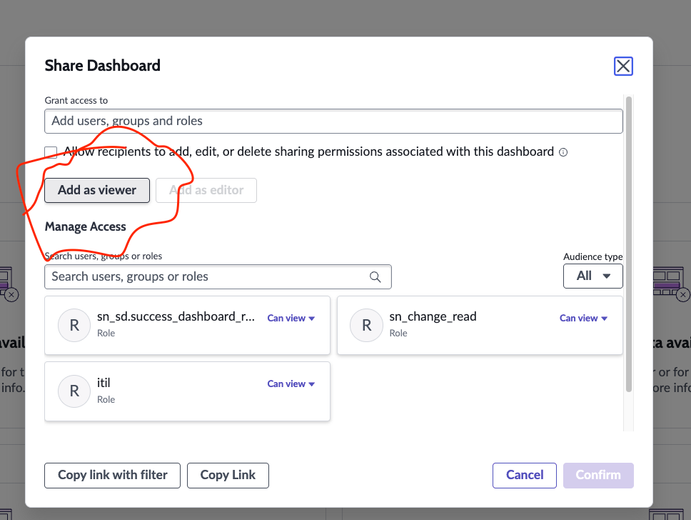This screenshot has height=520, width=691.
Task: Close the Share Dashboard dialog
Action: (x=623, y=66)
